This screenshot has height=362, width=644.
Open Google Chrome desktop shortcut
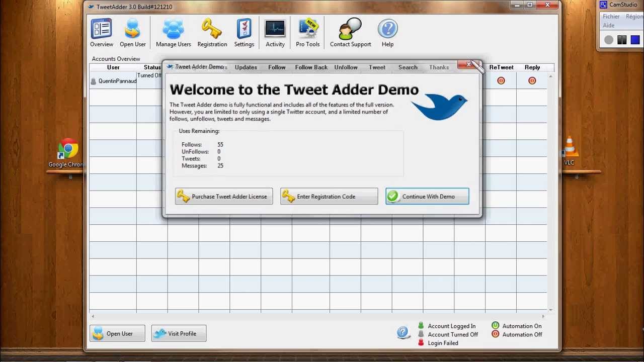click(67, 153)
